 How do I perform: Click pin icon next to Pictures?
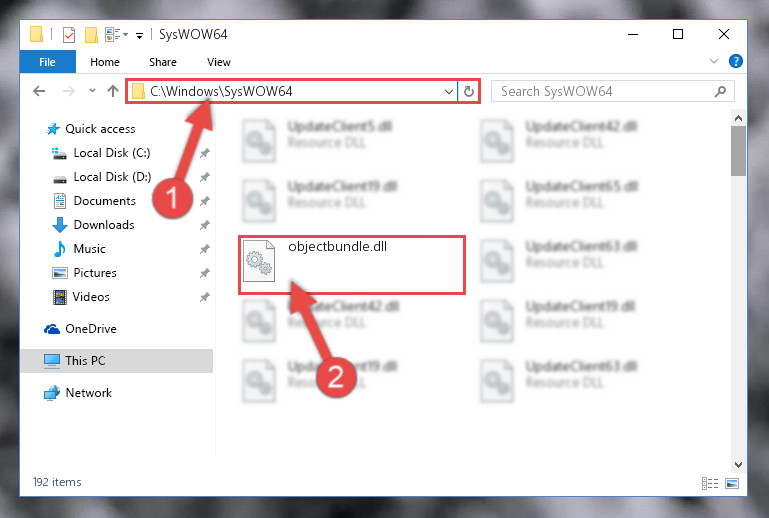[x=205, y=273]
